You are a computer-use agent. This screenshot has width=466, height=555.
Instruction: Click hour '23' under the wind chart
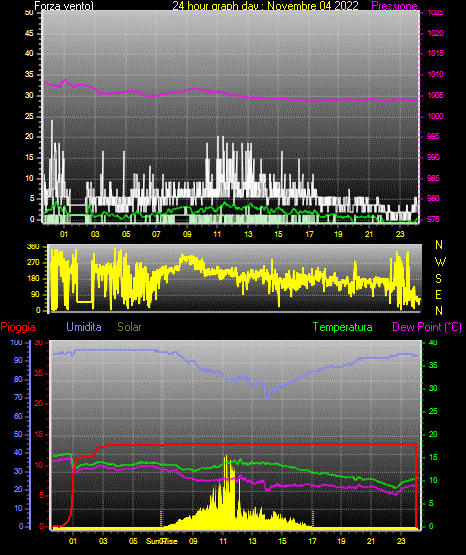point(400,234)
